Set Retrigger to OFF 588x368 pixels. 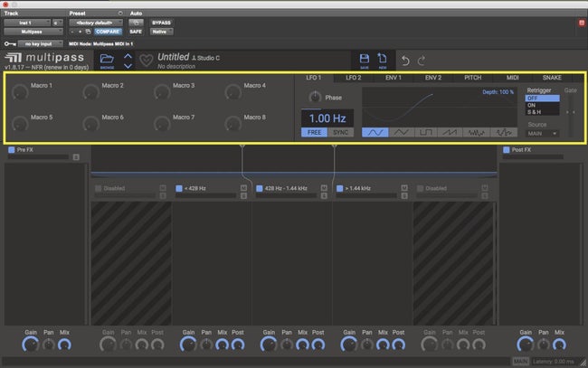(x=542, y=99)
